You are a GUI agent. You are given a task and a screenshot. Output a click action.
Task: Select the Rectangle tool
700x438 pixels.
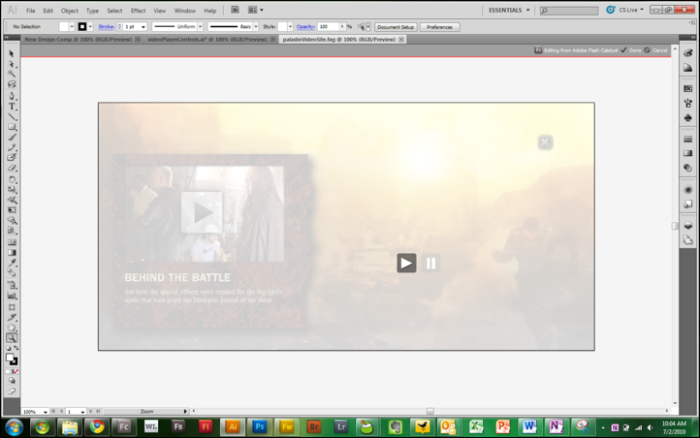coord(12,128)
